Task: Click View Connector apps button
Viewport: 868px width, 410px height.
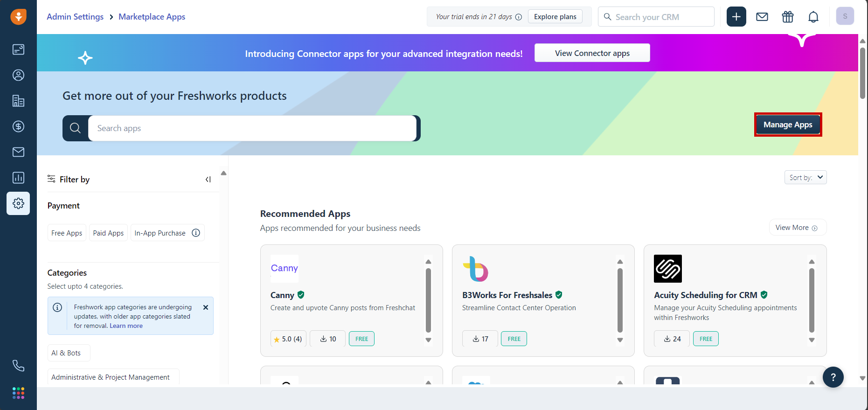Action: tap(592, 53)
